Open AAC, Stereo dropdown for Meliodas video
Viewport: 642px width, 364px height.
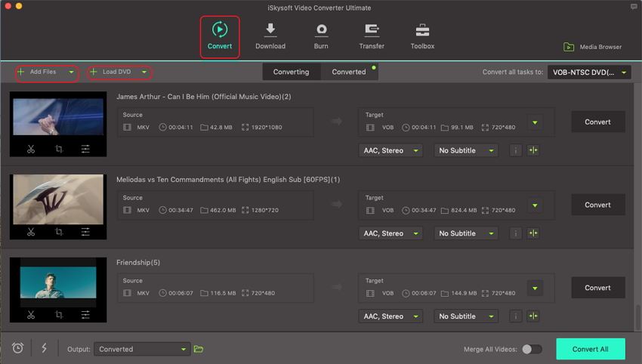[x=390, y=233]
